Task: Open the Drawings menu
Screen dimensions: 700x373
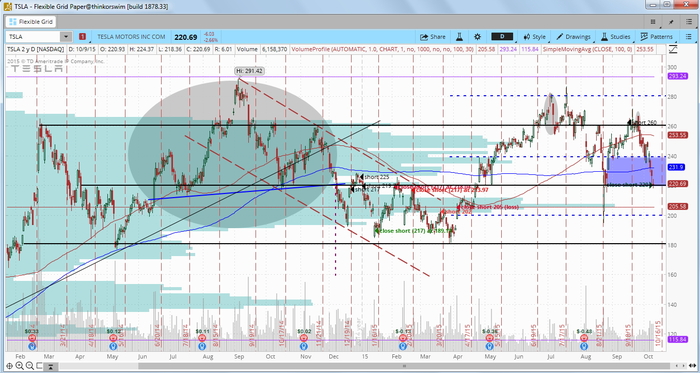Action: [573, 37]
